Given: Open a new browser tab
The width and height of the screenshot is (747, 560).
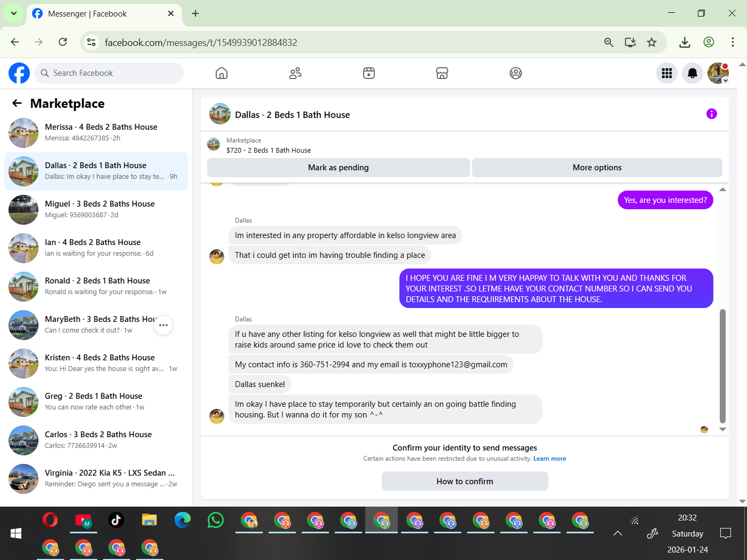Looking at the screenshot, I should click(195, 13).
